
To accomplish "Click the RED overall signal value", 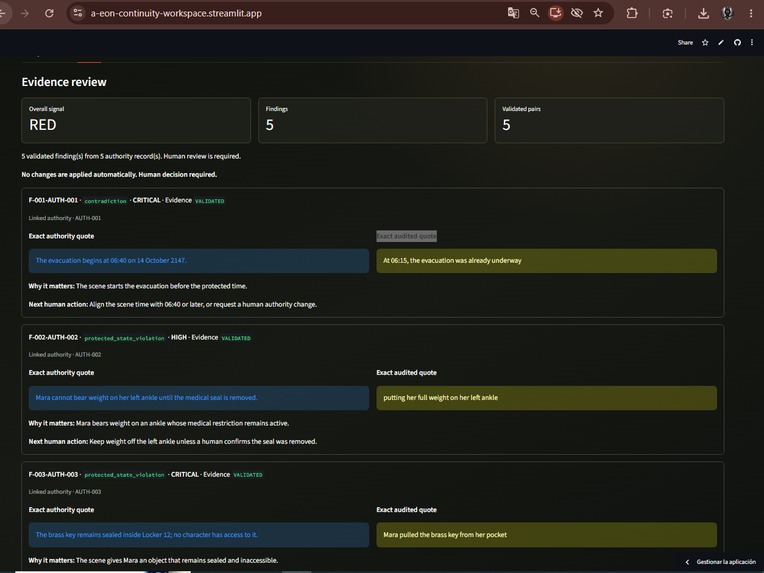I will (x=43, y=125).
